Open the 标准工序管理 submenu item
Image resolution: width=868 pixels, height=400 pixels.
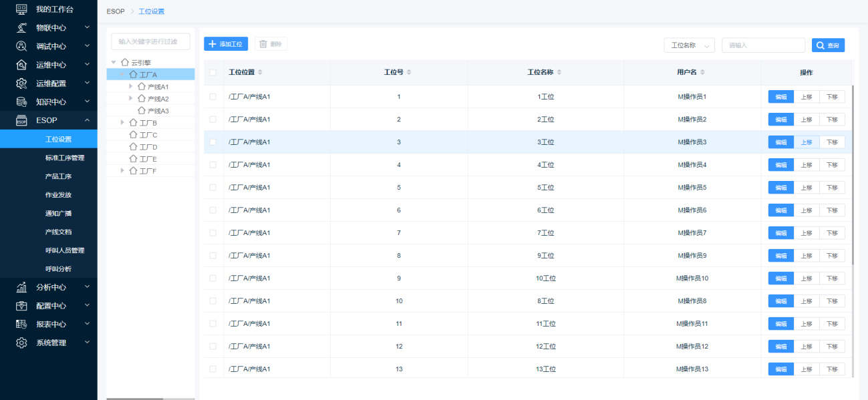pos(49,158)
